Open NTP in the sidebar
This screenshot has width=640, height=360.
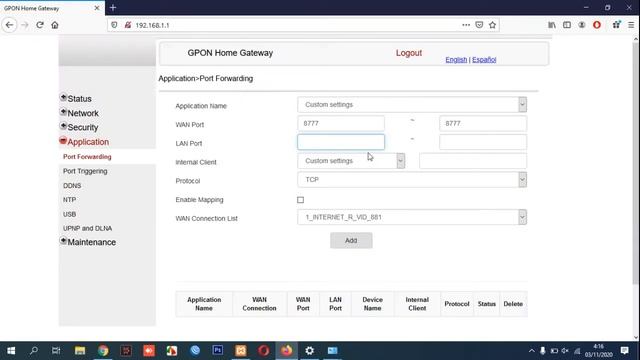point(69,200)
